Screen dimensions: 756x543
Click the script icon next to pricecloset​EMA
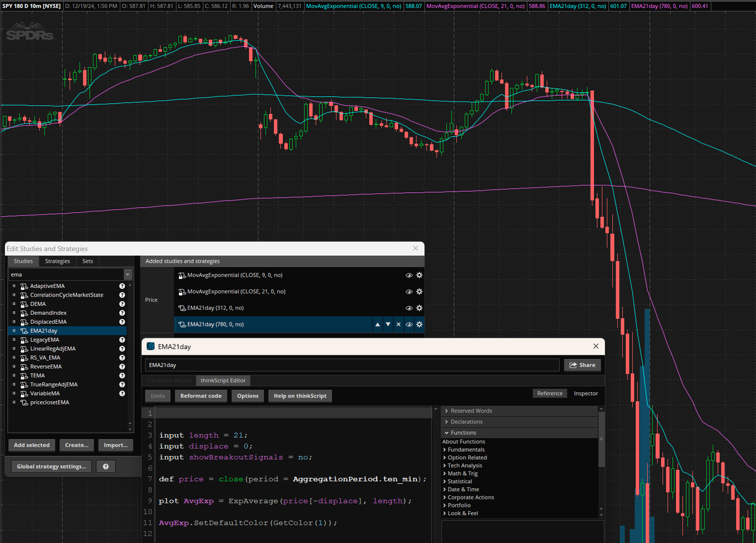23,402
